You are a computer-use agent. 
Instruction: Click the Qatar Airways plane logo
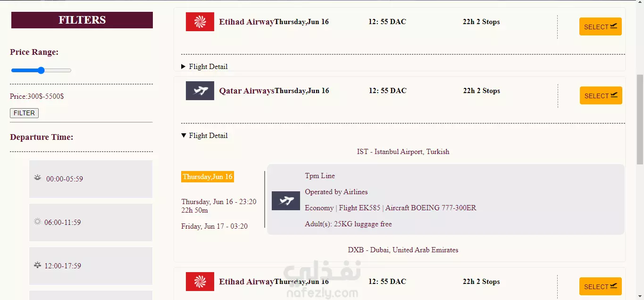(200, 91)
